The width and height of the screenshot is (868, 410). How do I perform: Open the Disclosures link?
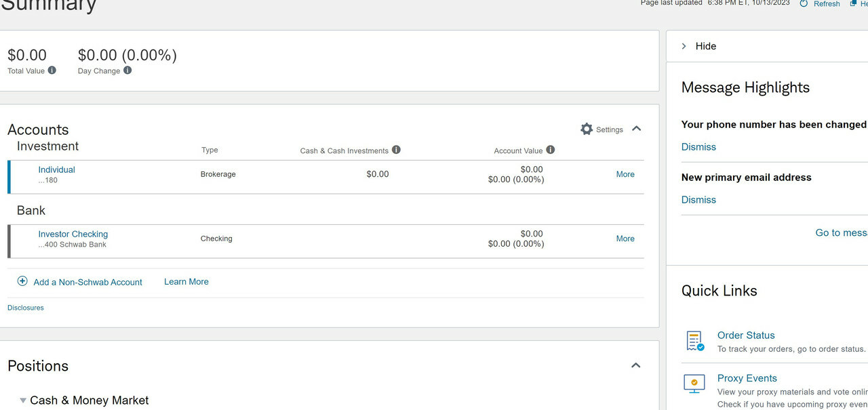[x=26, y=308]
